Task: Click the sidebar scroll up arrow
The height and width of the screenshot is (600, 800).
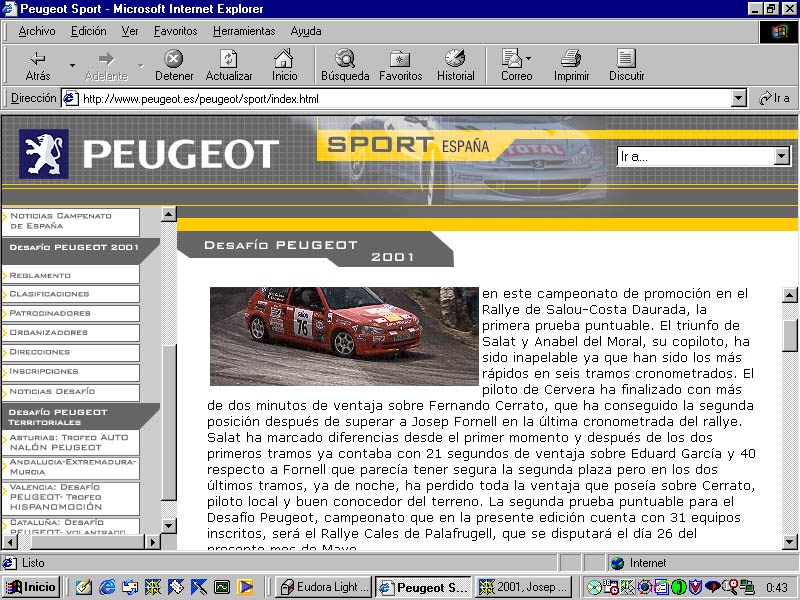Action: click(x=168, y=214)
